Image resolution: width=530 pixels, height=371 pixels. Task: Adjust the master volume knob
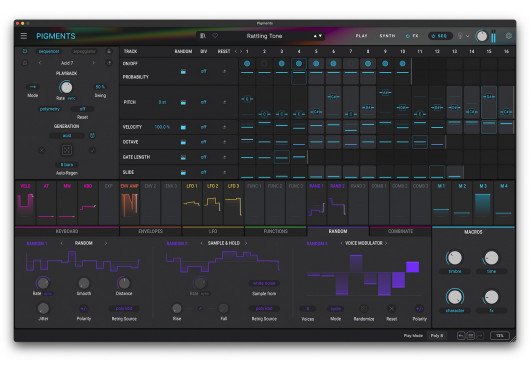coord(481,36)
